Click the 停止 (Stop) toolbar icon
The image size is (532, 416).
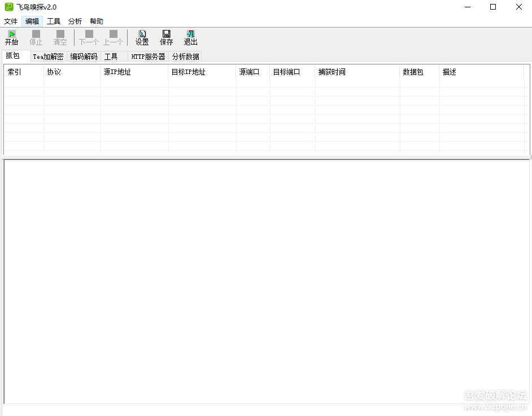(36, 37)
